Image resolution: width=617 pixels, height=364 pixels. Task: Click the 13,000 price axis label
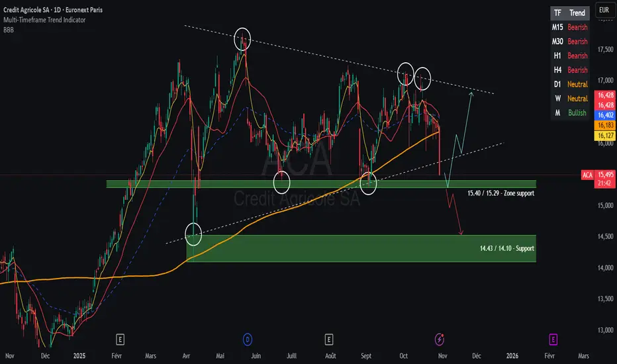(605, 330)
